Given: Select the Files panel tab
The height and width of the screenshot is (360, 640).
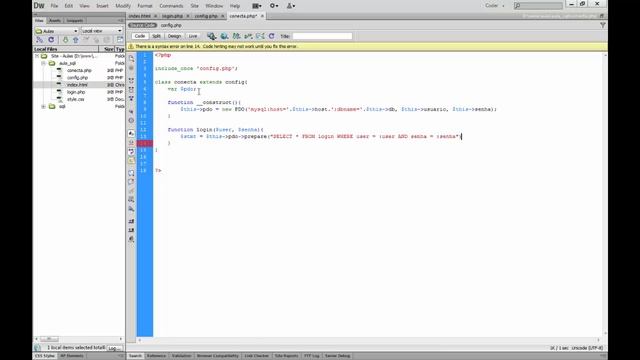Looking at the screenshot, I should click(x=39, y=20).
